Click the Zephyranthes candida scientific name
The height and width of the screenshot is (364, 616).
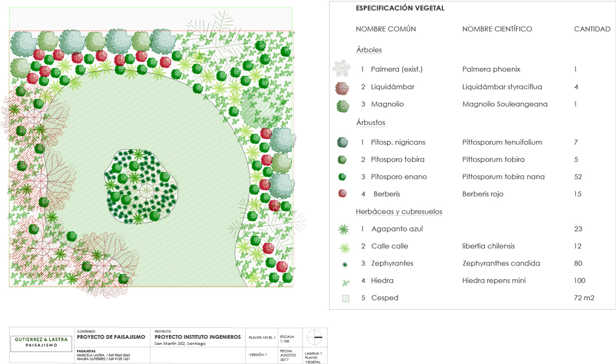point(501,264)
